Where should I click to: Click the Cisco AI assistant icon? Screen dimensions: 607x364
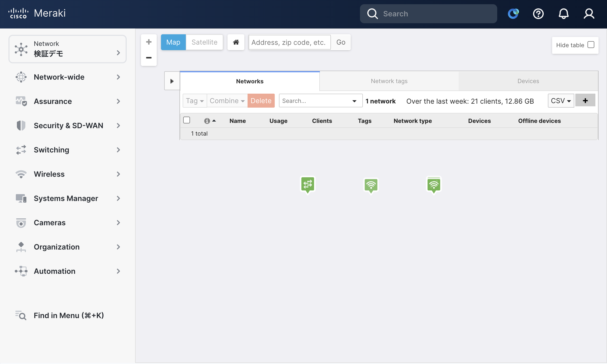(513, 14)
